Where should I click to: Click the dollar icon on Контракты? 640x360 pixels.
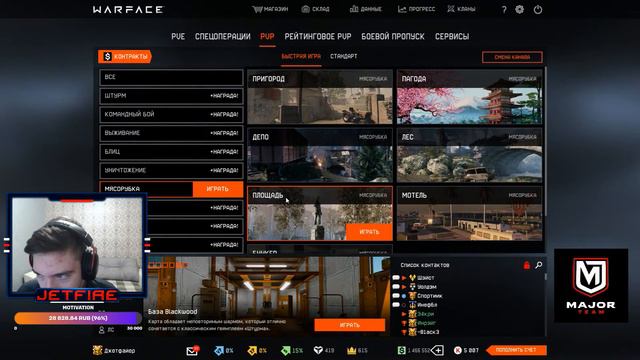click(107, 56)
